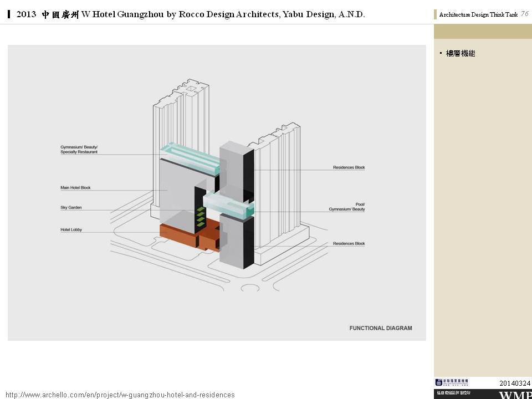Click the 'Architecture Design Think Tank' header

pos(478,15)
